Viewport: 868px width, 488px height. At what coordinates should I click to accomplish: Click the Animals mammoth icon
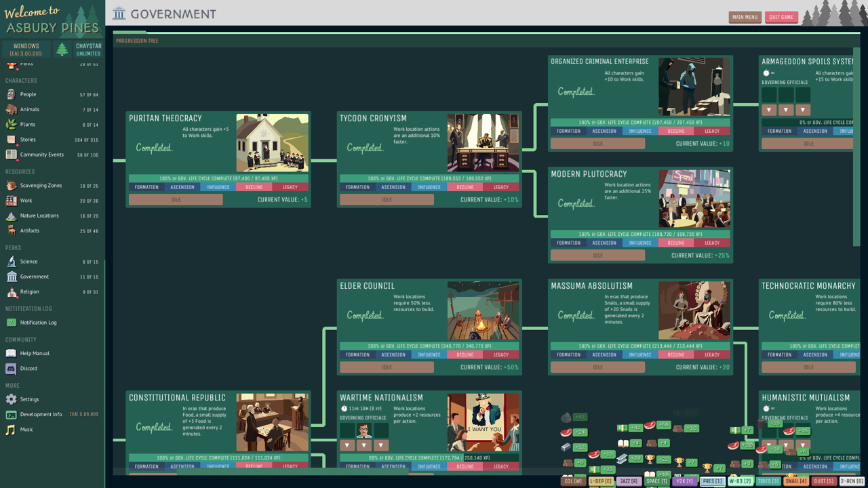(x=11, y=110)
